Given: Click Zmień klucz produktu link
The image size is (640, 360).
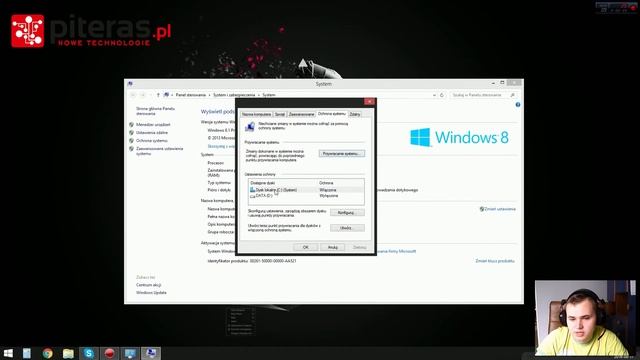Looking at the screenshot, I should (495, 261).
